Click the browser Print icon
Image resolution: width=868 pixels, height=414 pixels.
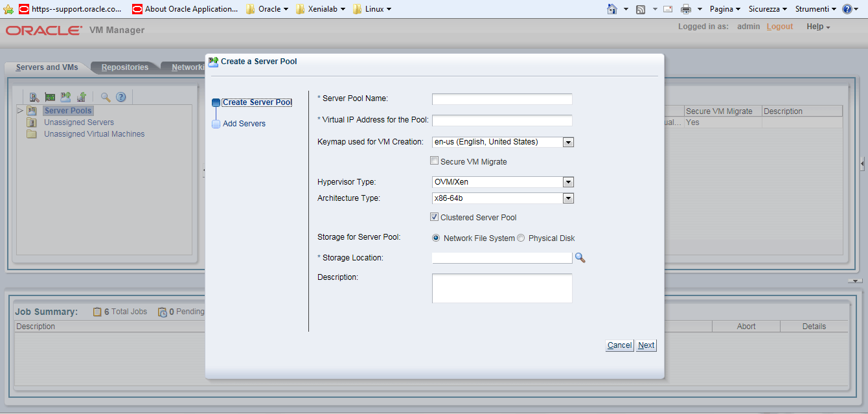(x=686, y=9)
